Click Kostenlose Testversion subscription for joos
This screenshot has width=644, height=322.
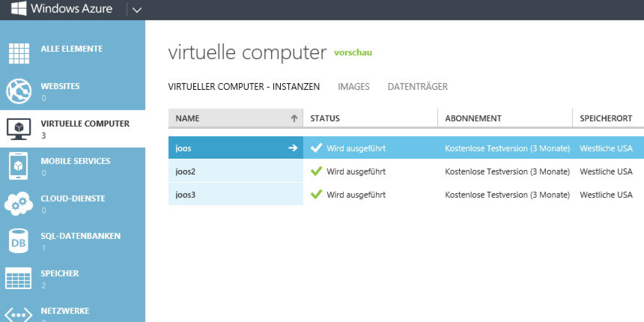[x=507, y=148]
